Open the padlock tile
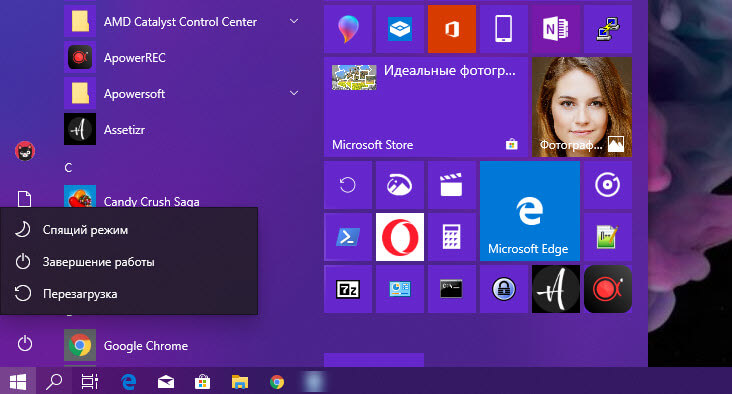 pyautogui.click(x=504, y=289)
